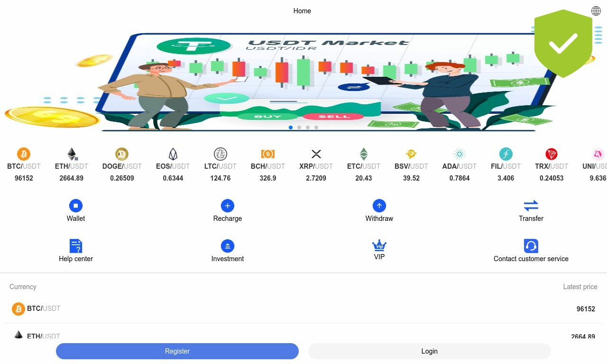Click the ticker price 326.9
This screenshot has height=364, width=607.
[268, 178]
